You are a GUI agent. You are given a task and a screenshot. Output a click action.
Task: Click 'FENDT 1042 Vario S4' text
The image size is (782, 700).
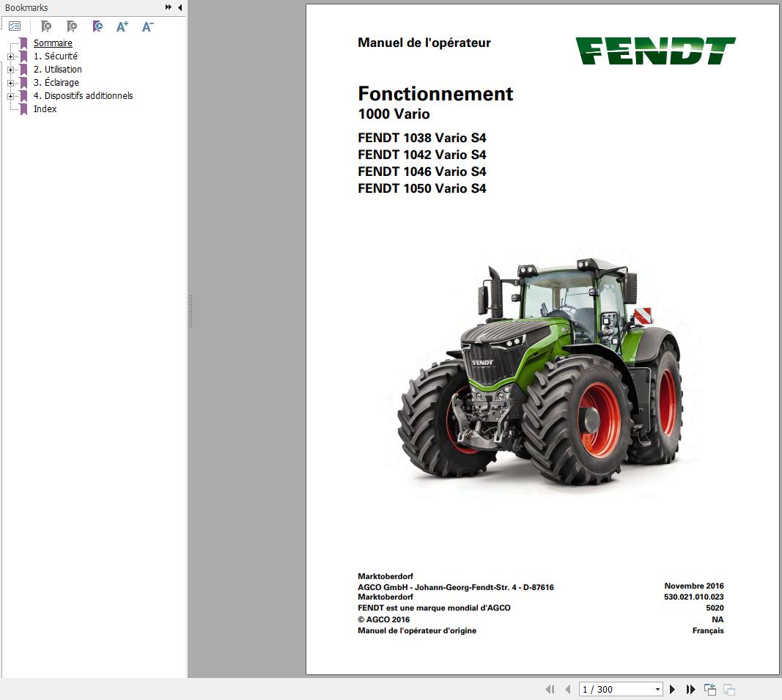tap(422, 155)
